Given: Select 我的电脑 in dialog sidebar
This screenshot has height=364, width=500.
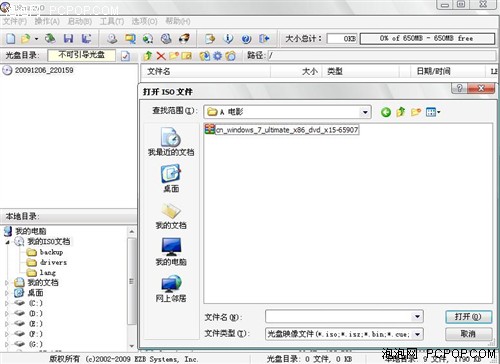Looking at the screenshot, I should [x=171, y=252].
